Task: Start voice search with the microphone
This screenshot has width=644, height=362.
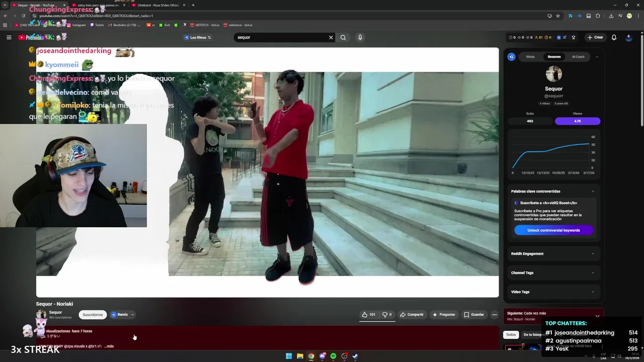Action: [x=360, y=37]
